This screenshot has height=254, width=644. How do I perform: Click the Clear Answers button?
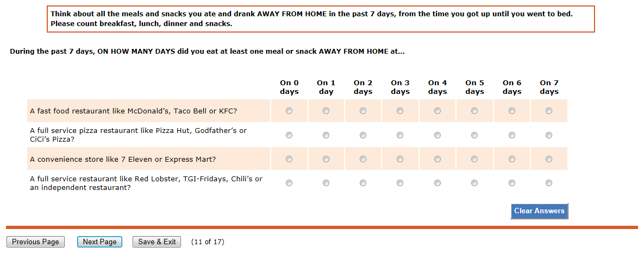539,211
